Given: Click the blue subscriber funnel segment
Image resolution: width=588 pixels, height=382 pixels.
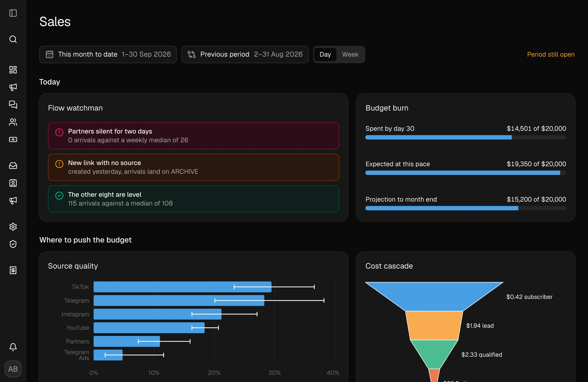Looking at the screenshot, I should (x=434, y=296).
